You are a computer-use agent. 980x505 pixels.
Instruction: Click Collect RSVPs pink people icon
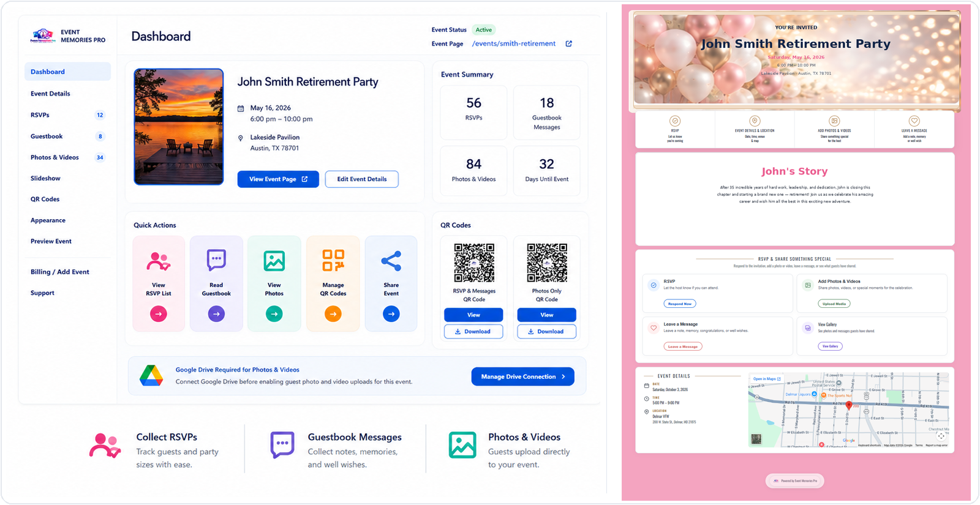coord(105,446)
